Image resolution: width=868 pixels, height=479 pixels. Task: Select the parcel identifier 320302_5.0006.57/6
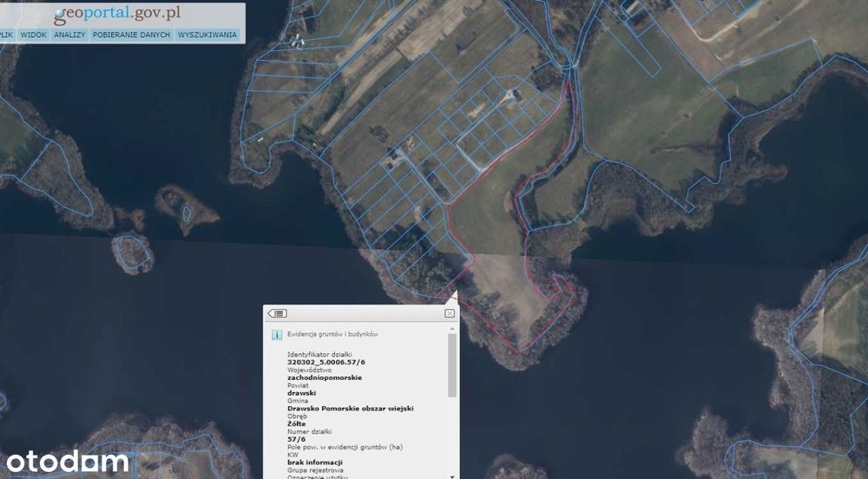click(326, 363)
